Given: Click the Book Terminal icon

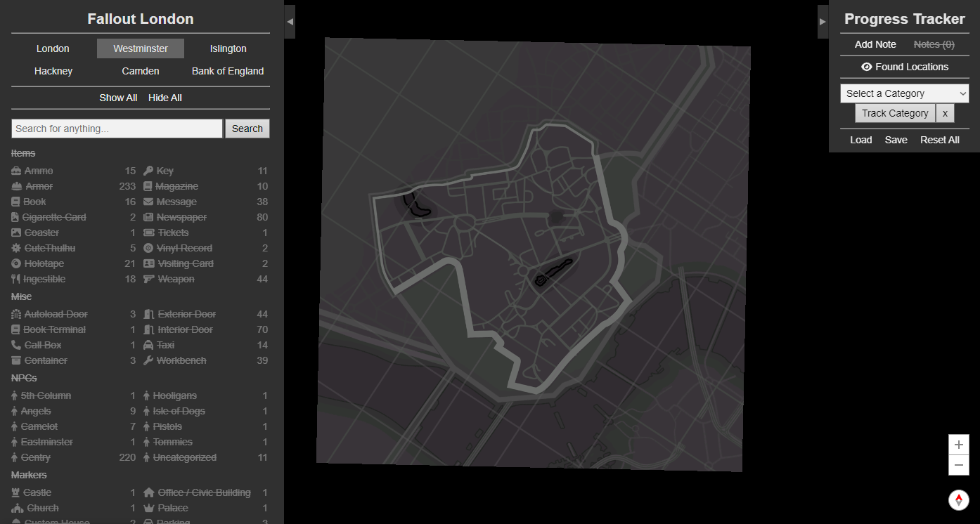Looking at the screenshot, I should coord(15,329).
